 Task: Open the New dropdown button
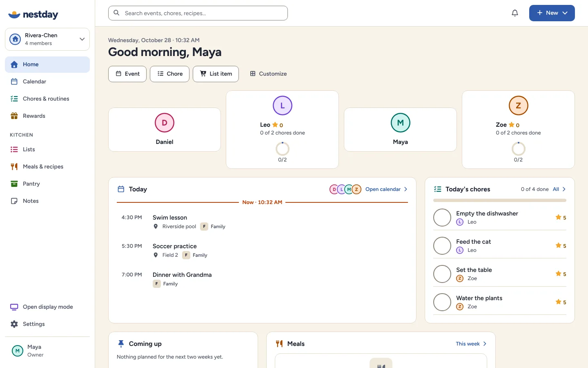552,13
